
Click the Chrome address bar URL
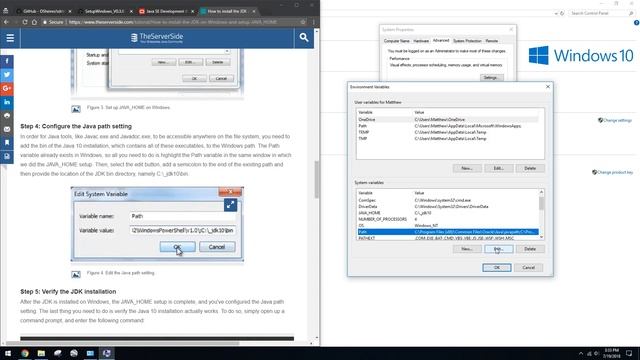[173, 22]
